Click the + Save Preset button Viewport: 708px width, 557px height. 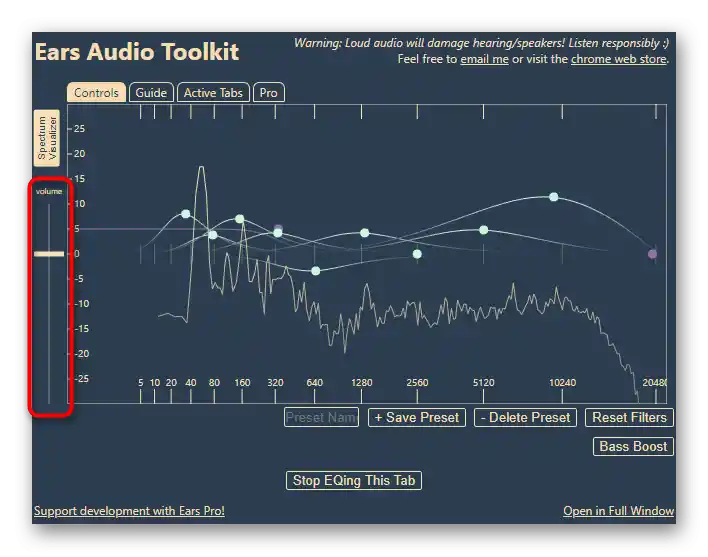click(x=417, y=417)
